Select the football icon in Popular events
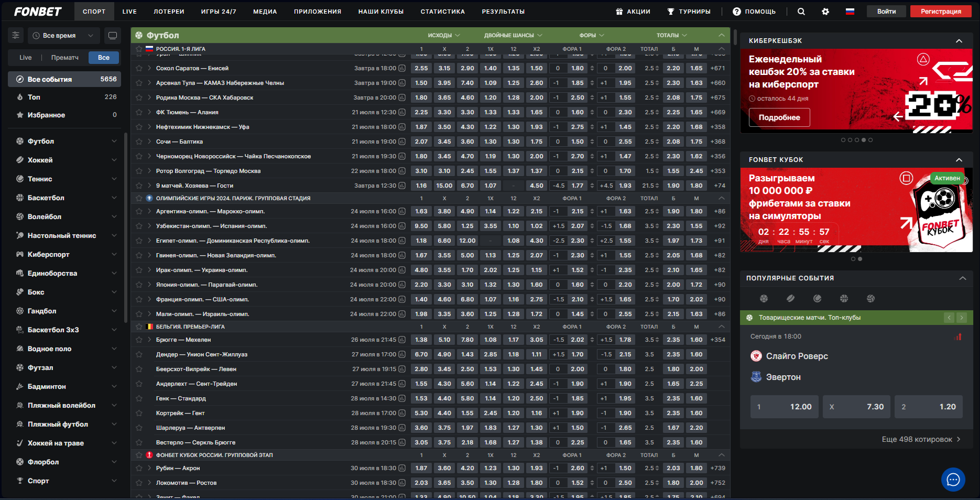This screenshot has width=980, height=500. point(764,298)
